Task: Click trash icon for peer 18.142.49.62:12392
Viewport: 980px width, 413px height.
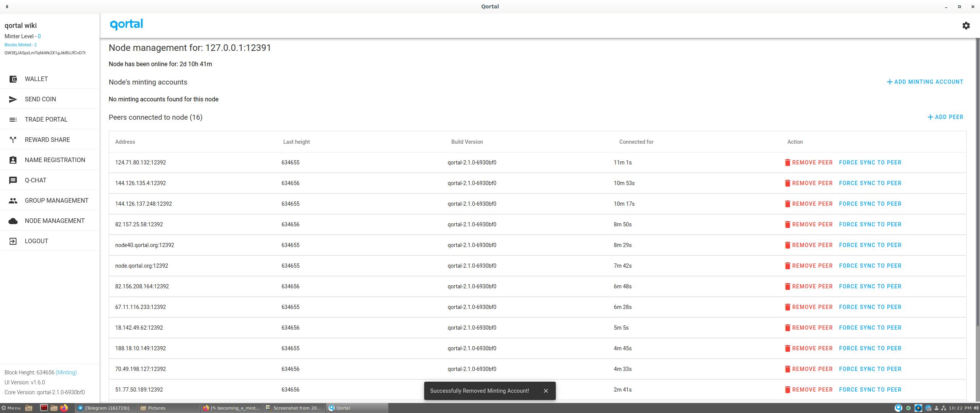Action: click(787, 328)
